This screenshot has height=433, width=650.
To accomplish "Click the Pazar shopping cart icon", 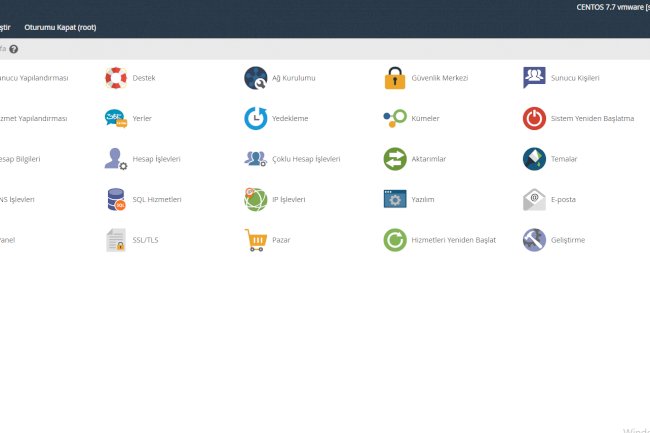I will pyautogui.click(x=255, y=240).
